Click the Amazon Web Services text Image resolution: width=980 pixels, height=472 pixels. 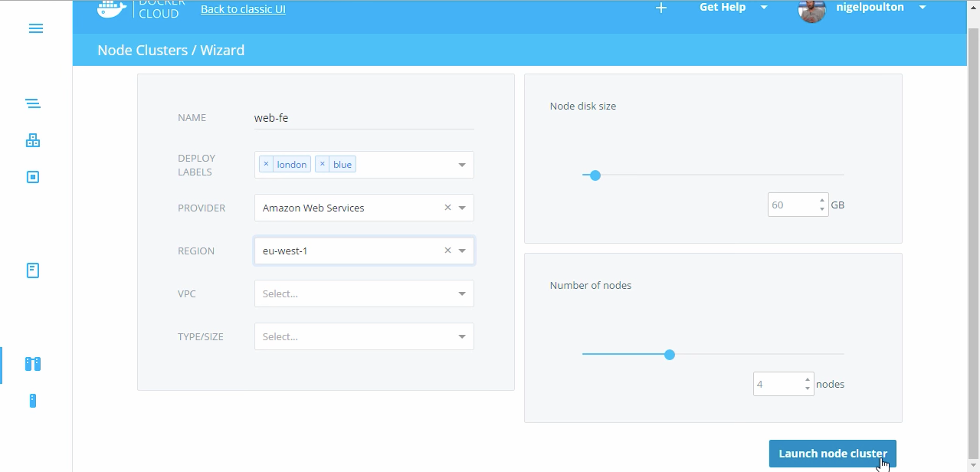(313, 208)
